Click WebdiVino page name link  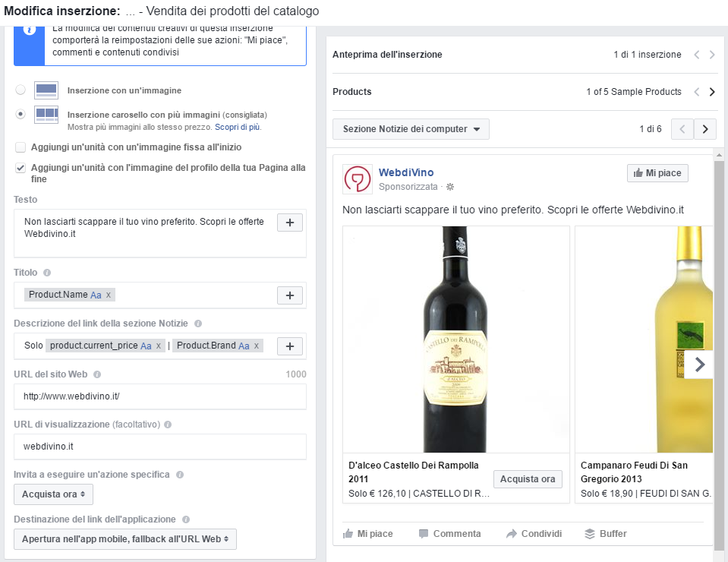(406, 172)
